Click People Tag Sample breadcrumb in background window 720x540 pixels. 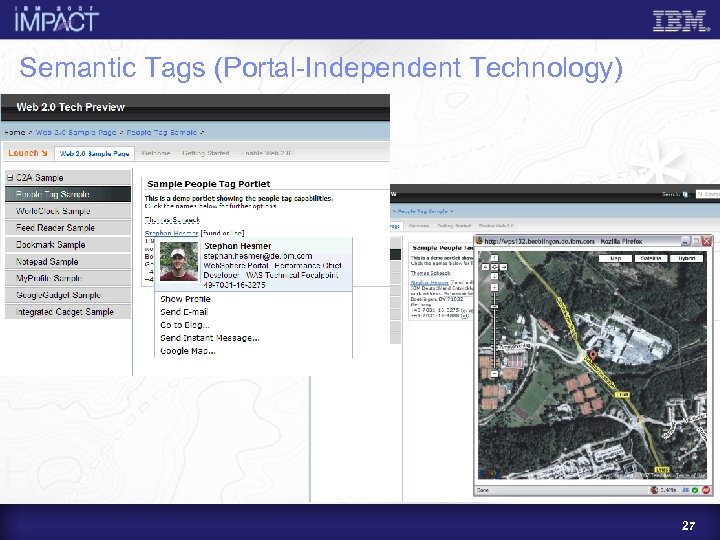click(x=422, y=211)
